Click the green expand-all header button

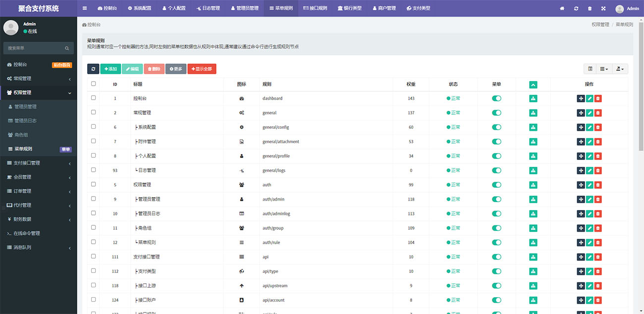click(x=533, y=85)
